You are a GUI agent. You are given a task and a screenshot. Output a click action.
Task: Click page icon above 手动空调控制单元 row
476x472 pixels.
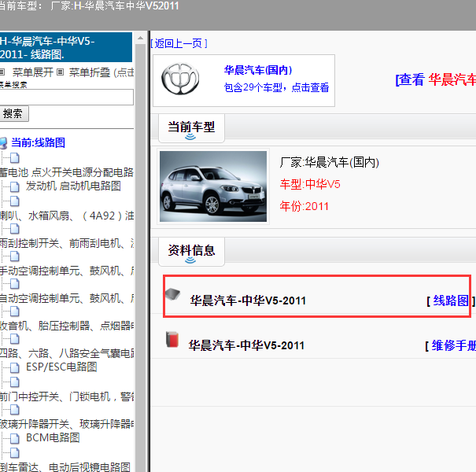[15, 256]
